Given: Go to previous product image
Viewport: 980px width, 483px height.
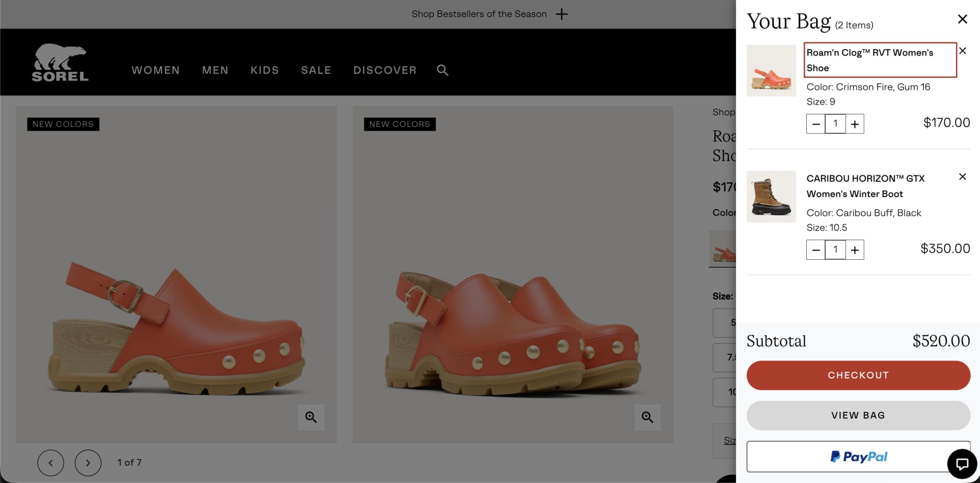Looking at the screenshot, I should 51,463.
